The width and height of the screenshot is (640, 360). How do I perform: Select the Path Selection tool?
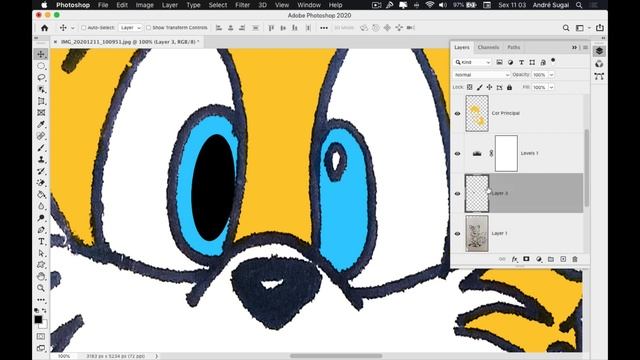(41, 253)
